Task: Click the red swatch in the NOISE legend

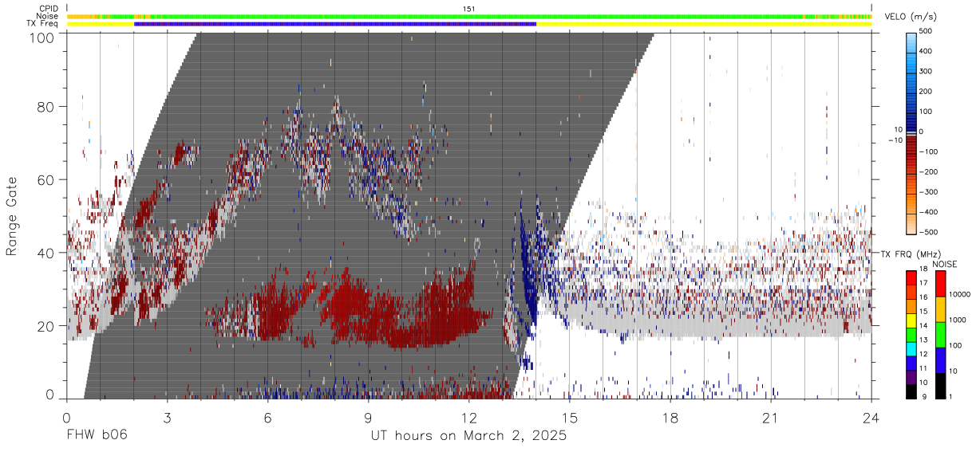Action: 939,284
